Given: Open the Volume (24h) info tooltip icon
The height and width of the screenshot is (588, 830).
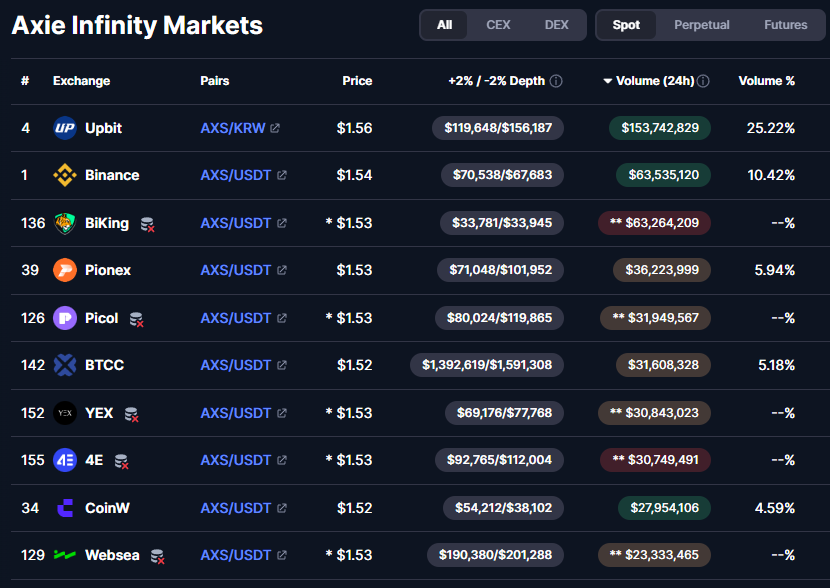Looking at the screenshot, I should click(x=703, y=81).
